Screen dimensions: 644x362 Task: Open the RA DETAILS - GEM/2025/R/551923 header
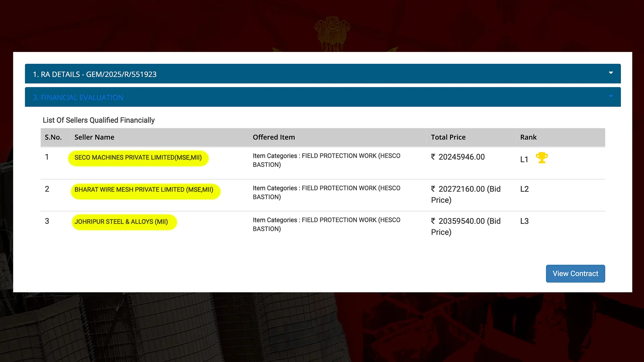[x=323, y=74]
